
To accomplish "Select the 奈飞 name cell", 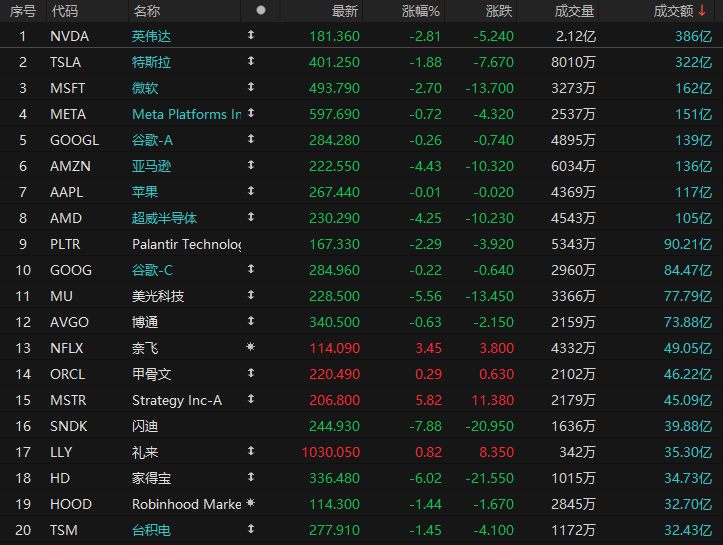I will coord(145,348).
